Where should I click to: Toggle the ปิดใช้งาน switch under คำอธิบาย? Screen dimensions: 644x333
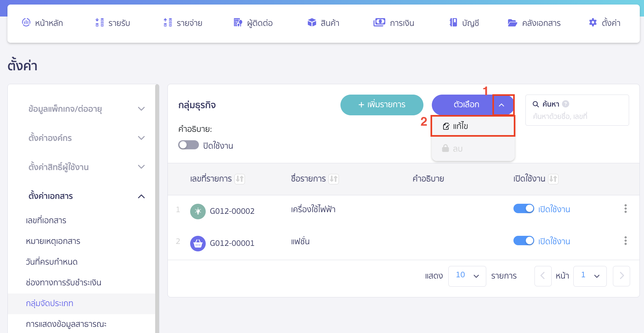(188, 145)
